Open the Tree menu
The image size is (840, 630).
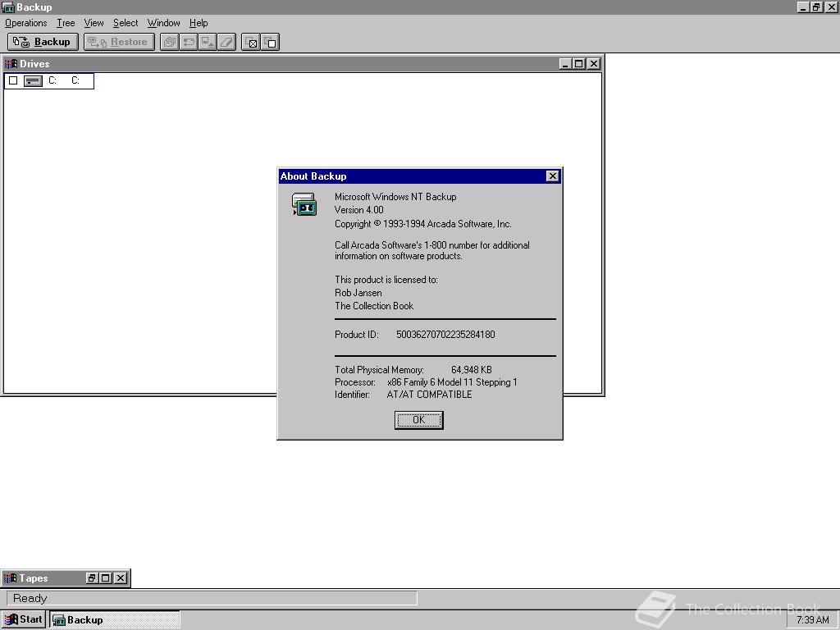tap(66, 23)
